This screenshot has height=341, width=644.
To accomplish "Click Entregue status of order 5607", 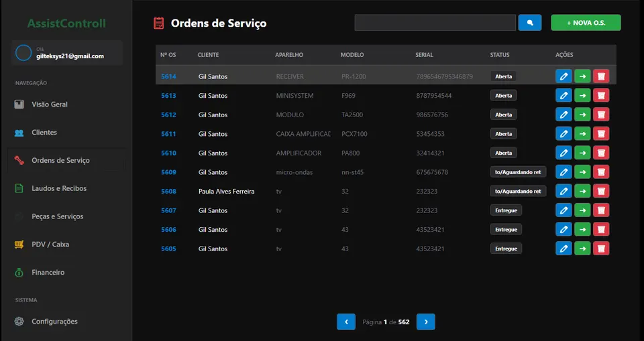I will [x=506, y=210].
